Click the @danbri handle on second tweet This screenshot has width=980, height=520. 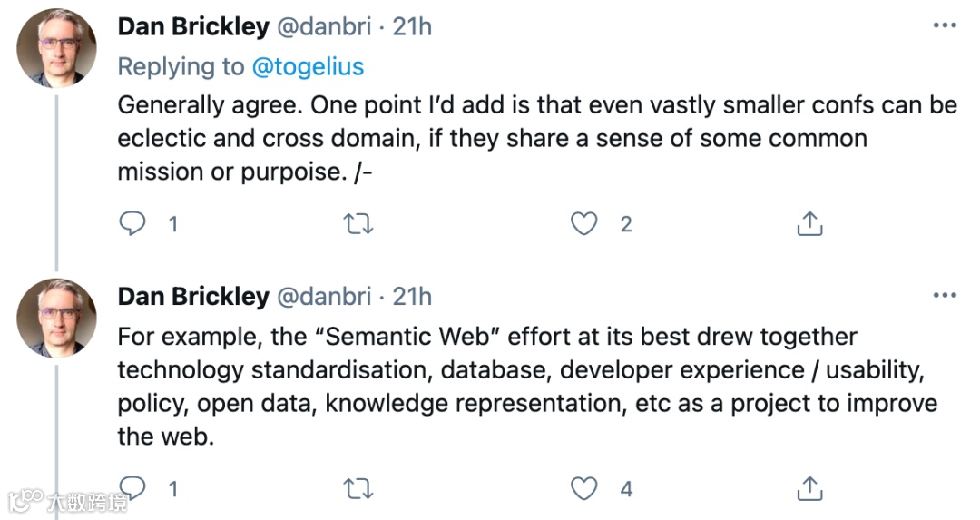click(x=323, y=297)
